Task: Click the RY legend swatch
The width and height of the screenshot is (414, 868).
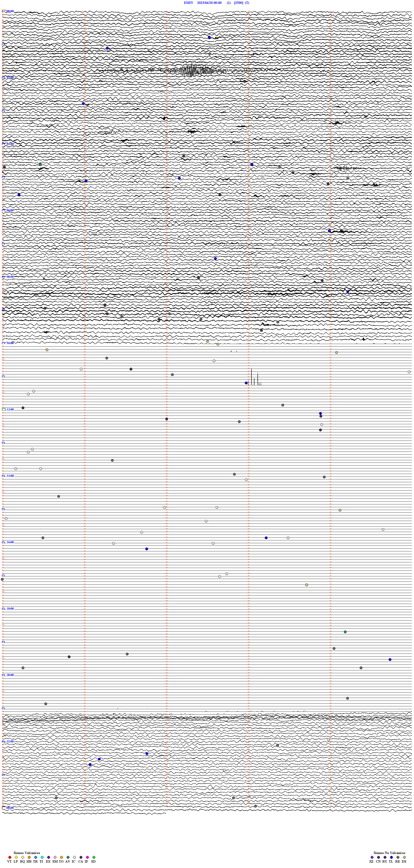Action: coord(385,857)
